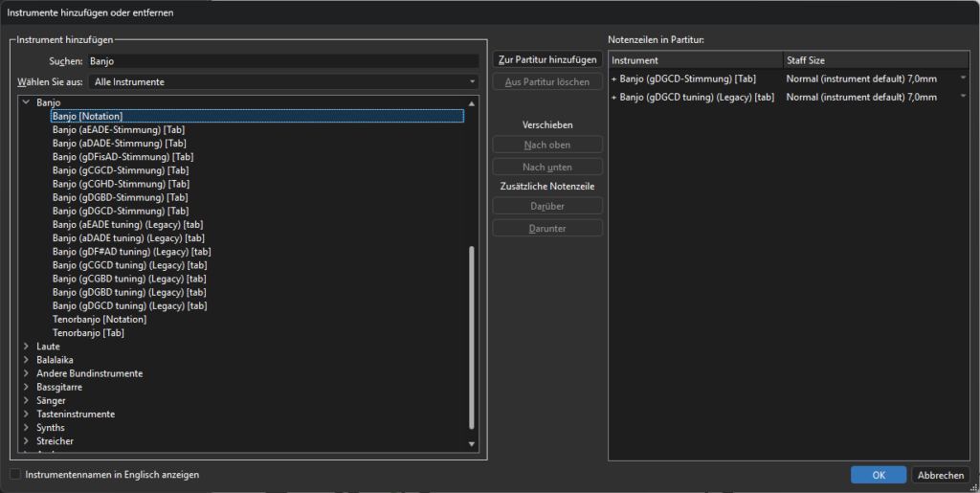Collapse the Banjo tree group
The height and width of the screenshot is (493, 980).
26,101
